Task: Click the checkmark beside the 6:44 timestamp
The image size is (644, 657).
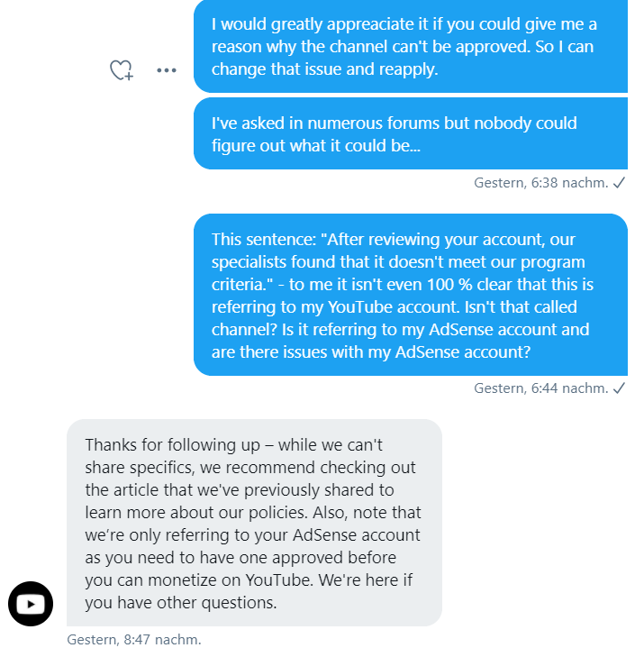Action: [x=619, y=388]
